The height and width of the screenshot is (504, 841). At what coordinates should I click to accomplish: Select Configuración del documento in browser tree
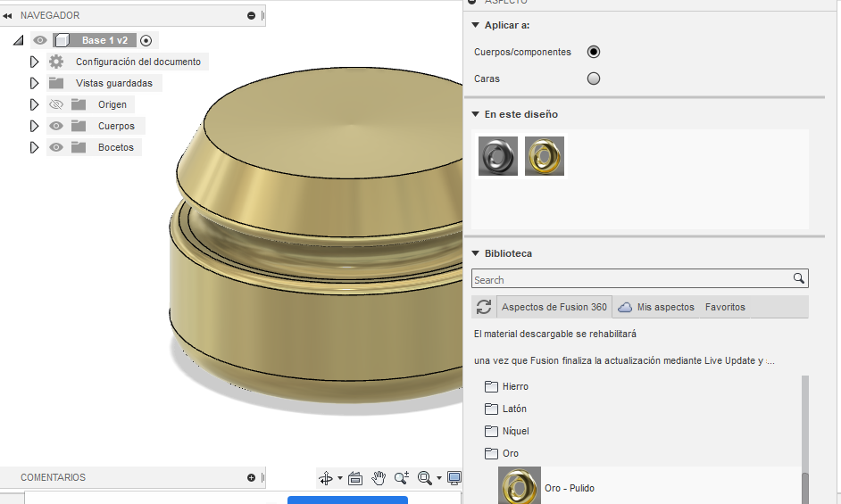point(138,62)
